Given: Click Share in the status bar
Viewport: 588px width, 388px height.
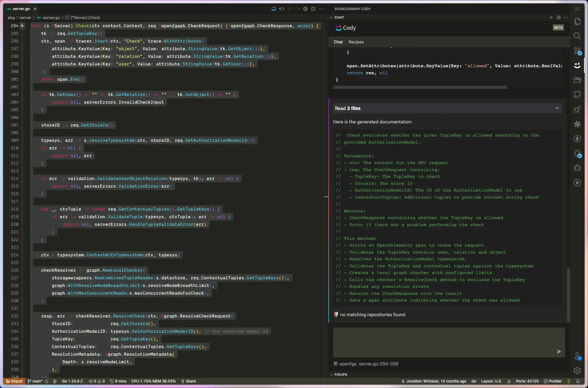Looking at the screenshot, I should coord(189,381).
